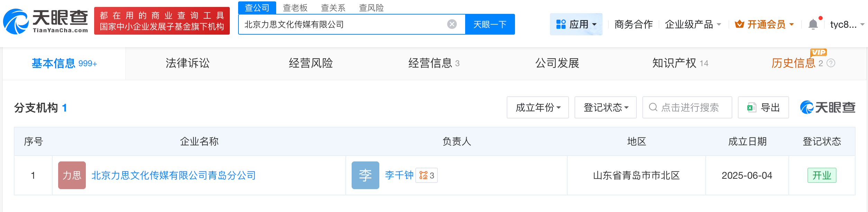Click the 开业 status tag

pos(822,175)
